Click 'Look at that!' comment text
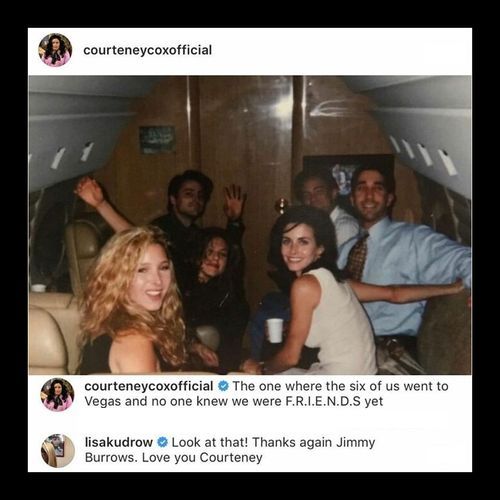The image size is (500, 500). (210, 443)
